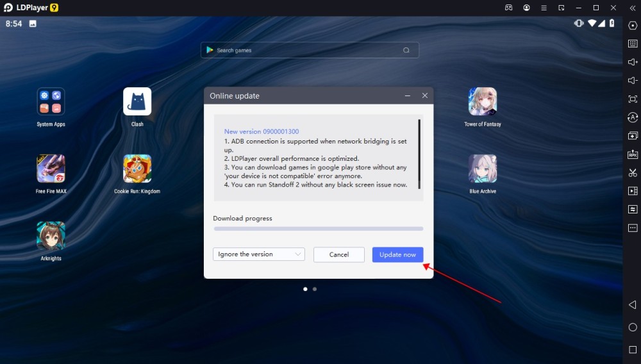This screenshot has width=641, height=364.
Task: Open the LDPlayer hamburger menu
Action: (x=544, y=8)
